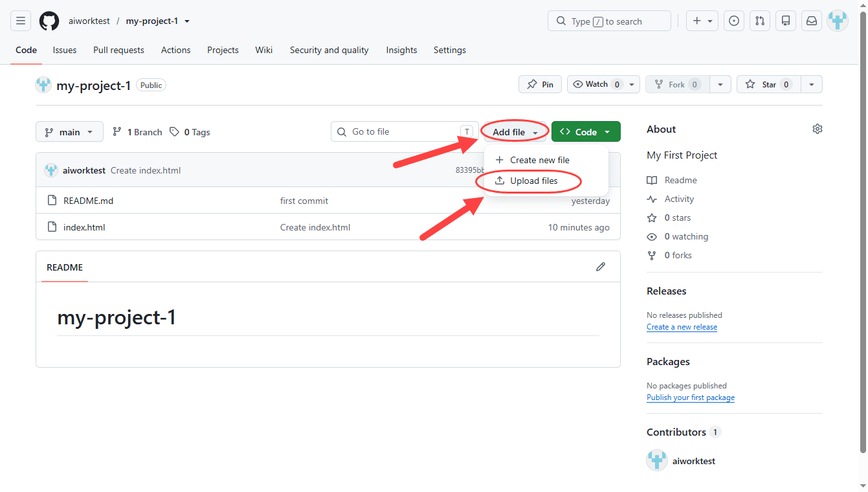
Task: Click the Watch button
Action: click(x=597, y=84)
